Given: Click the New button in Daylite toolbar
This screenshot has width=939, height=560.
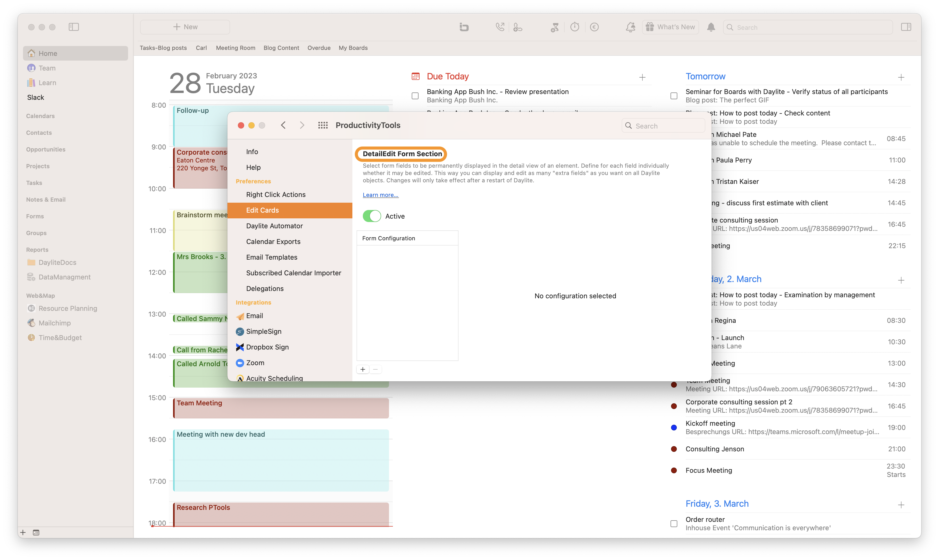Looking at the screenshot, I should point(185,27).
